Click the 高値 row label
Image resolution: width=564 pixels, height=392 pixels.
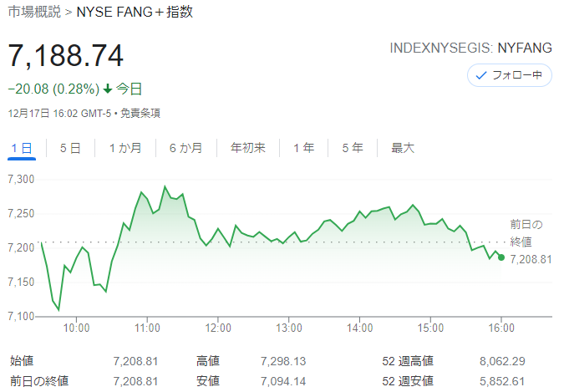click(208, 361)
